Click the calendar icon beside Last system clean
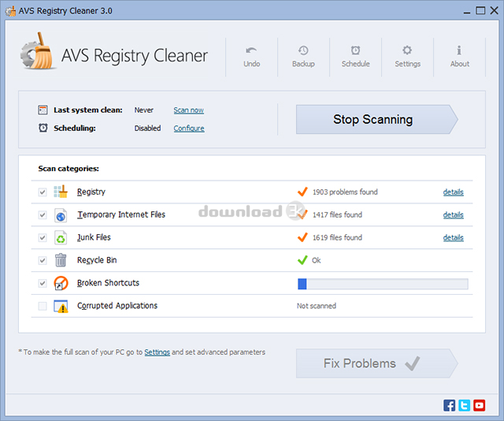Screen dimensions: 504x421 coord(43,110)
